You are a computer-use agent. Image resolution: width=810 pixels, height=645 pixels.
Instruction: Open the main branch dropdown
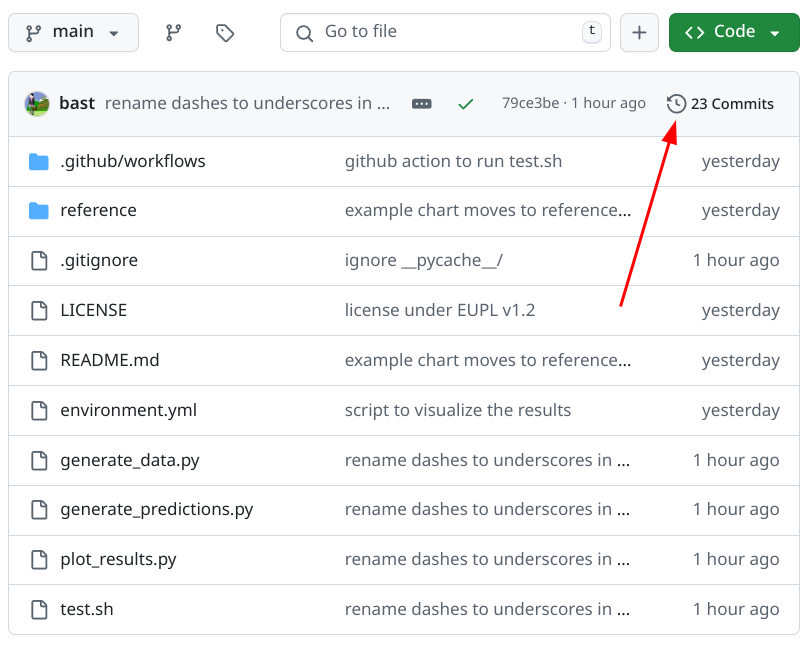72,33
